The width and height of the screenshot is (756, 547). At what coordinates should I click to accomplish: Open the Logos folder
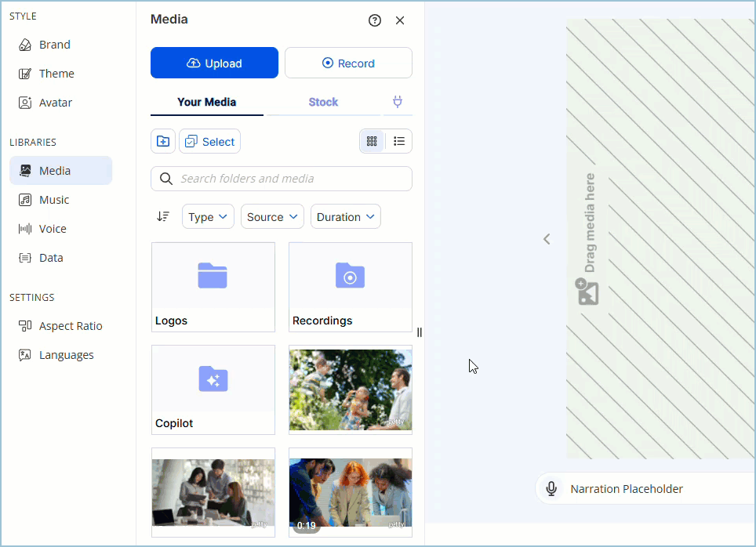coord(213,287)
